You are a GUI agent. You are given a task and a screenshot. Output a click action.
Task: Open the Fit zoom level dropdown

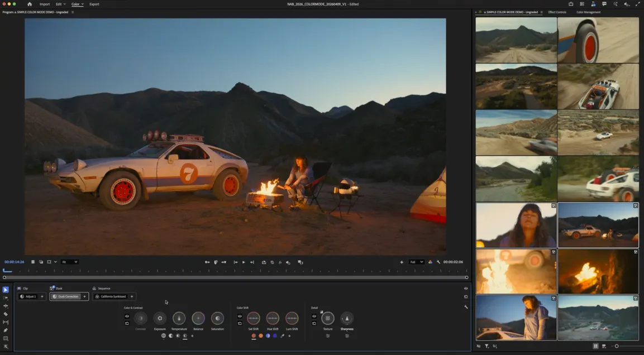pos(70,262)
